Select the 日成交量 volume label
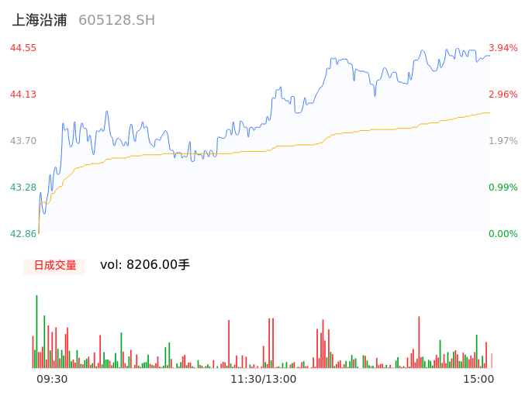 [x=54, y=265]
